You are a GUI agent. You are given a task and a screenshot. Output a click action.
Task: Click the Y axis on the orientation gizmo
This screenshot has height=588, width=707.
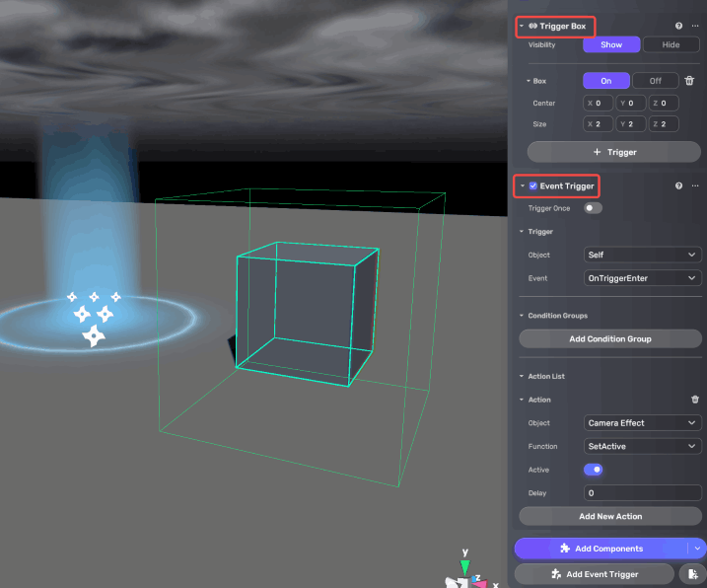click(x=464, y=565)
